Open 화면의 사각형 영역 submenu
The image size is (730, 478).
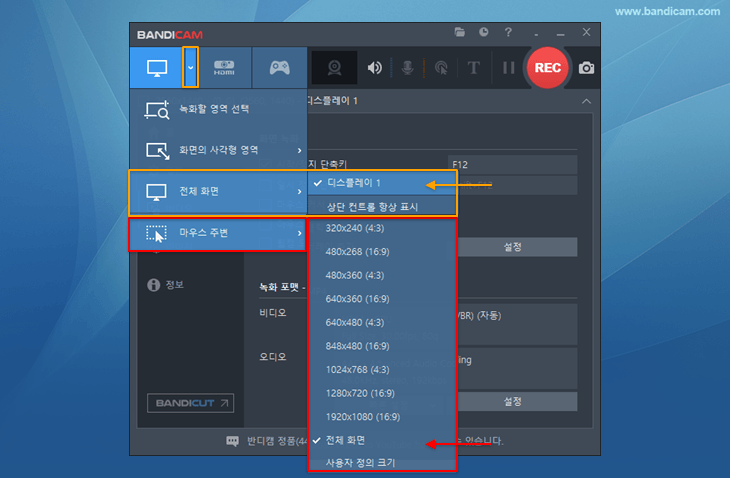click(x=218, y=150)
